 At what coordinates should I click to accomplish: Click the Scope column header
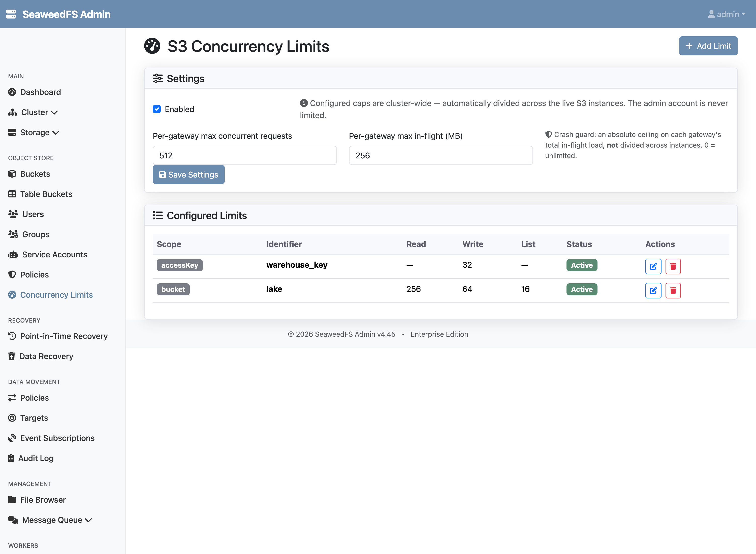click(x=169, y=244)
